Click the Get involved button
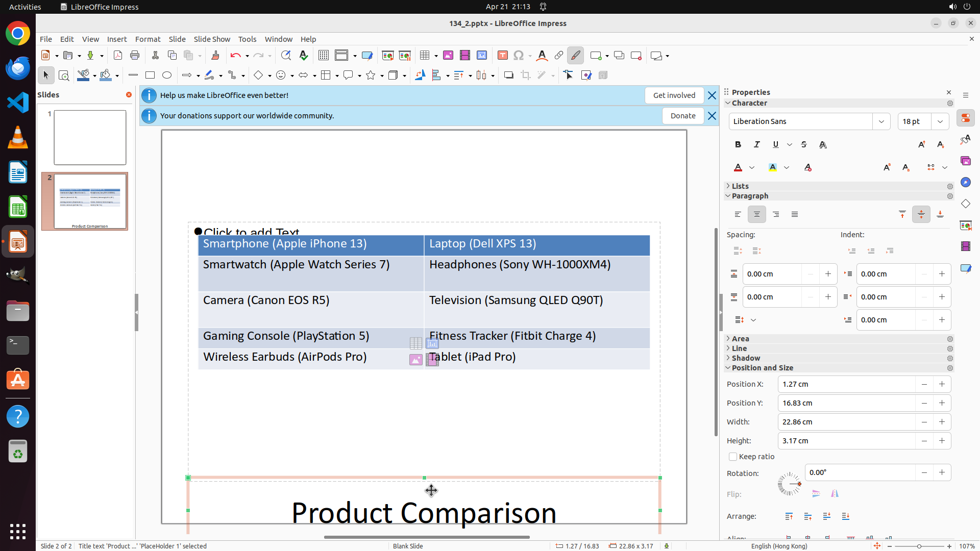This screenshot has height=551, width=980. click(674, 95)
